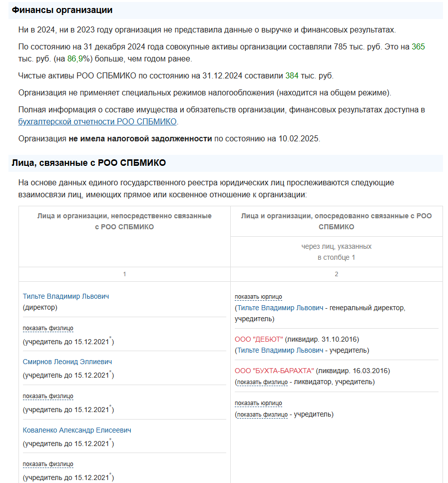
Task: Expand 'показать физлицо' beside last учредитель
Action: click(262, 415)
